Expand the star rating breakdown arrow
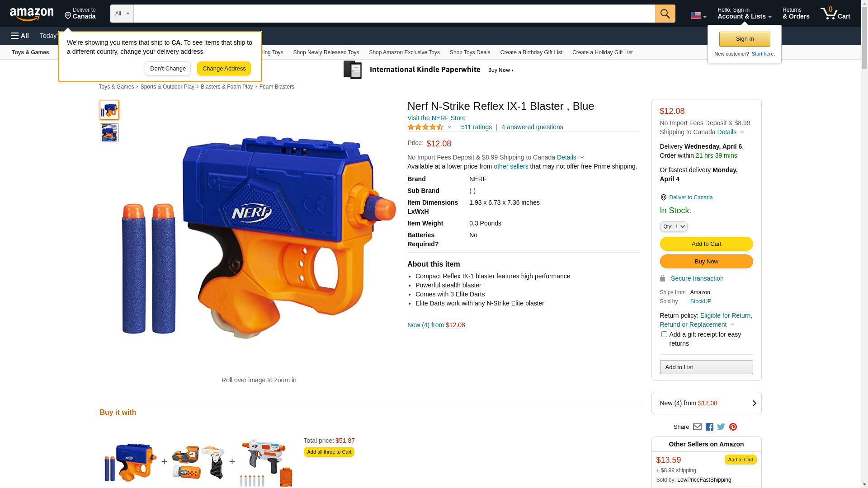The height and width of the screenshot is (488, 868). pyautogui.click(x=449, y=127)
